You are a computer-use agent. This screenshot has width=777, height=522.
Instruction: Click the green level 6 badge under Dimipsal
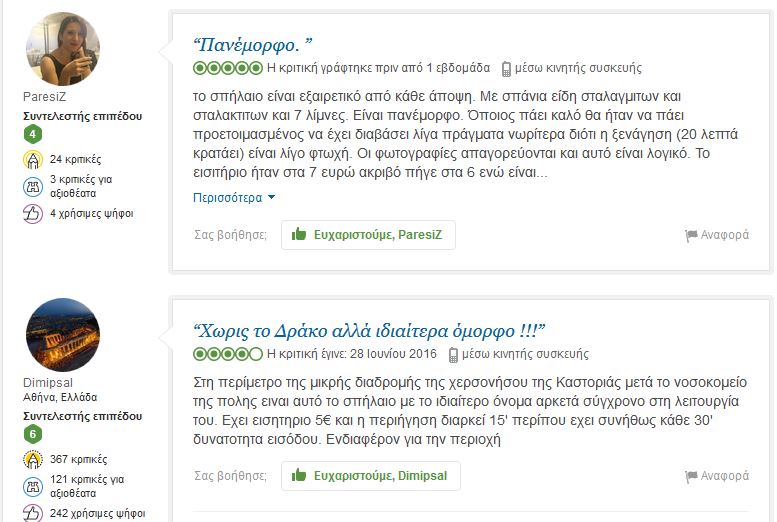(x=33, y=434)
